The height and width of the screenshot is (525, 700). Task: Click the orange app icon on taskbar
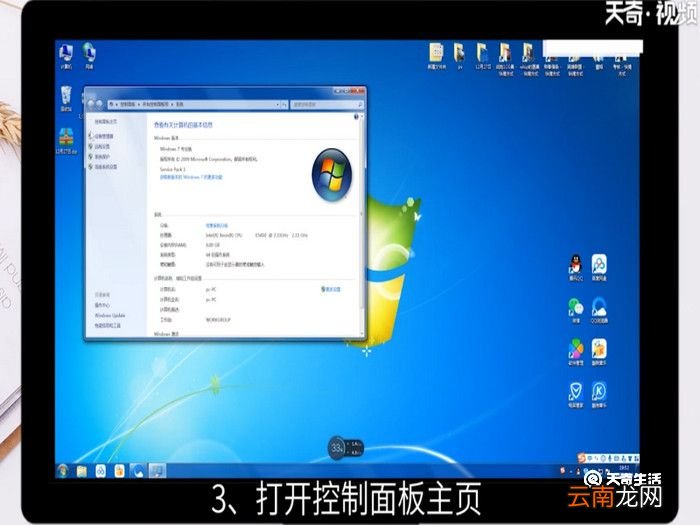pyautogui.click(x=120, y=471)
